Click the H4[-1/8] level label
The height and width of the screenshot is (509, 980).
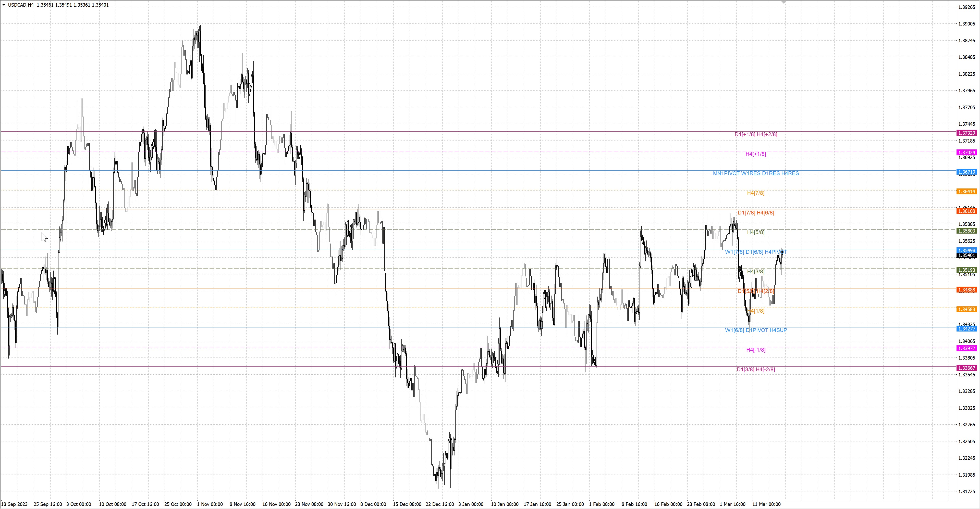click(755, 350)
